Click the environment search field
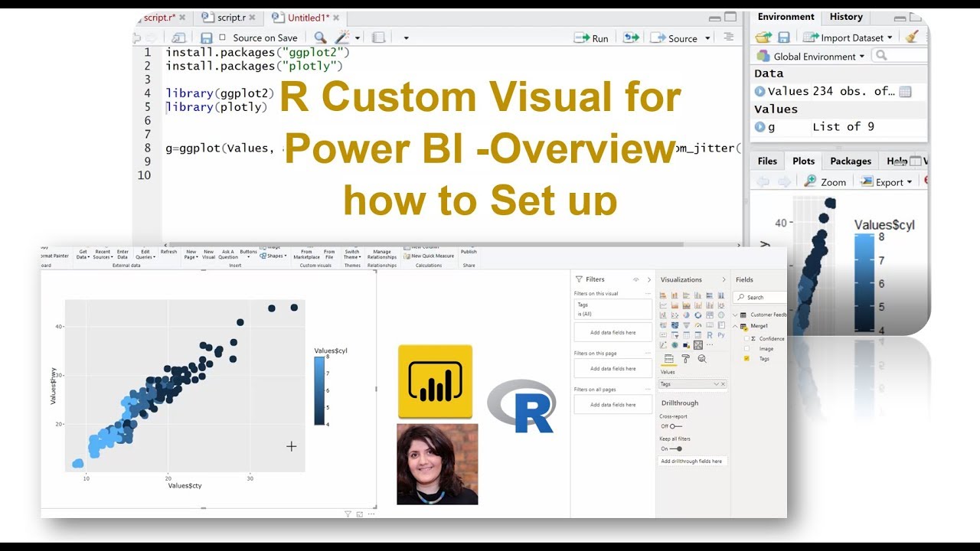 coord(900,55)
